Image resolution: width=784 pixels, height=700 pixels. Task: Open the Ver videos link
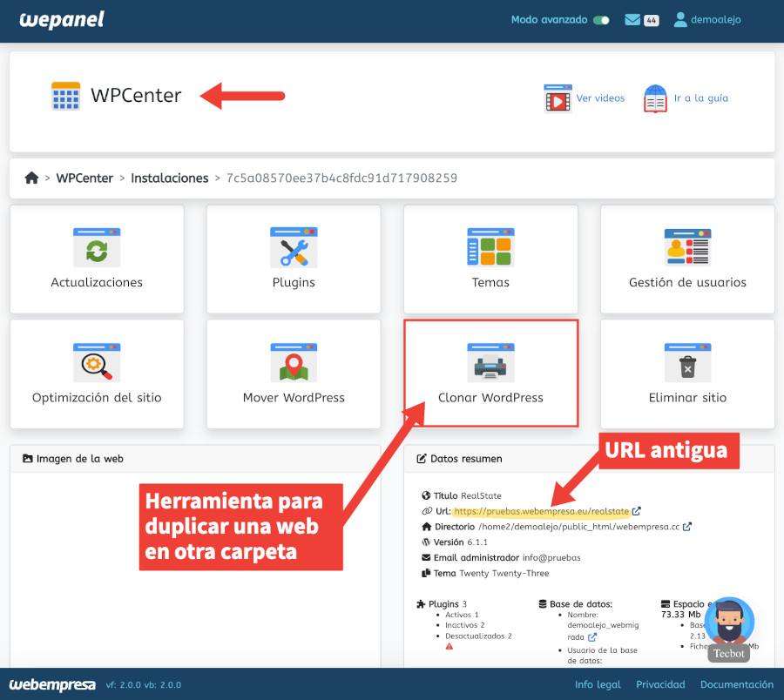coord(600,98)
